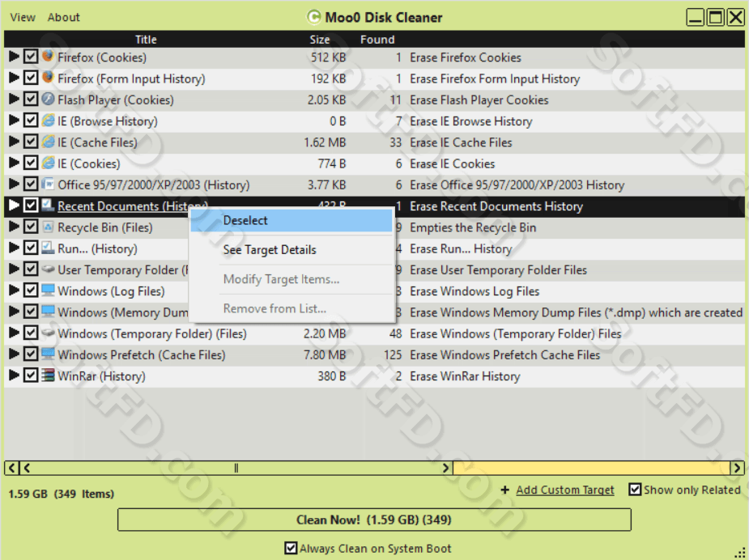
Task: Click the horizontal scrollbar thumb
Action: pyautogui.click(x=236, y=468)
